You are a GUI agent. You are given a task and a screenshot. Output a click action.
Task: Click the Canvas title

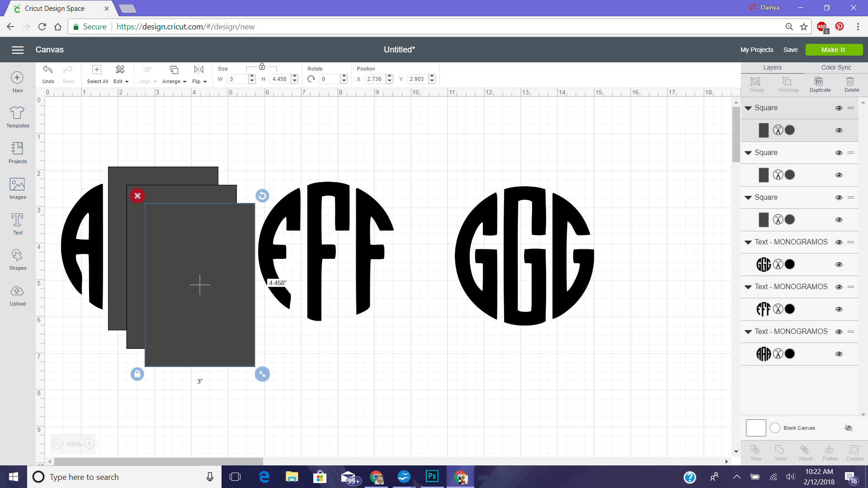tap(50, 50)
